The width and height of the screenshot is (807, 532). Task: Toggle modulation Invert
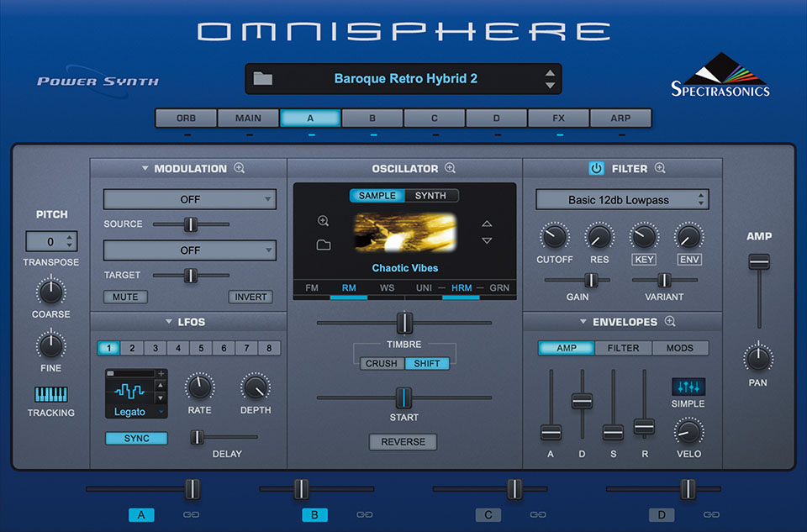tap(251, 297)
